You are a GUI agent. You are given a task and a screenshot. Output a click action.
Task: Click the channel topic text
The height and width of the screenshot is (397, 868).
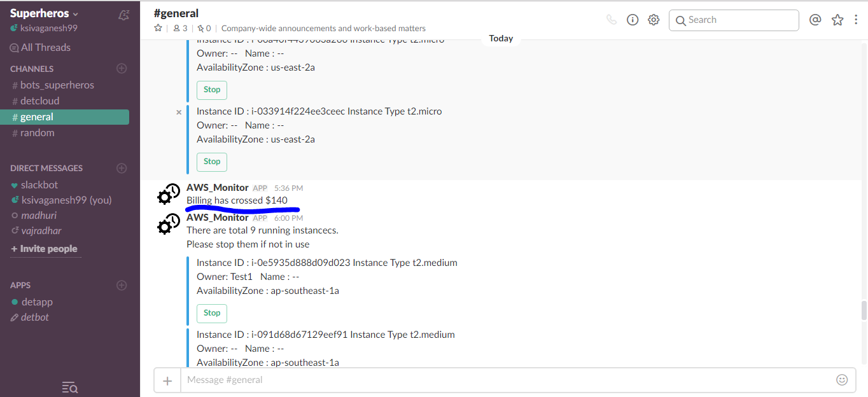323,28
